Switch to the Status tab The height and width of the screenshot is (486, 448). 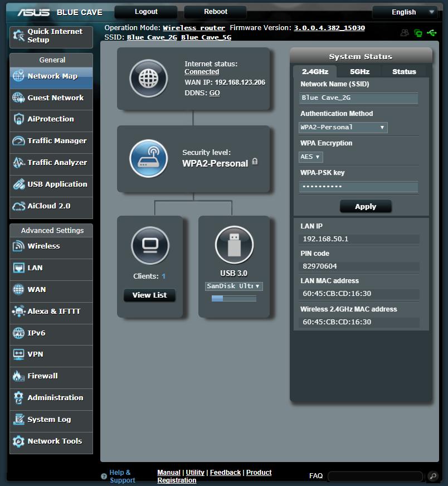[x=404, y=71]
